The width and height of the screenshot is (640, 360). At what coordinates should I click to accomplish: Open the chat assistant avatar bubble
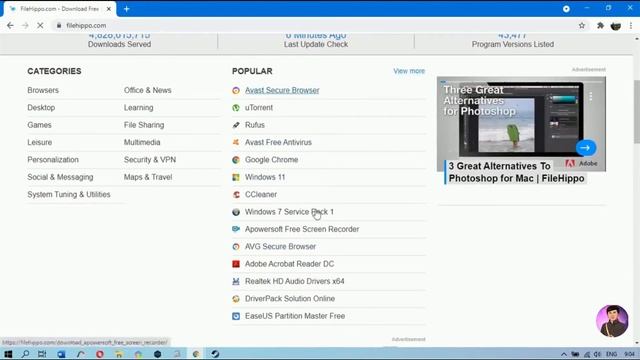(612, 321)
